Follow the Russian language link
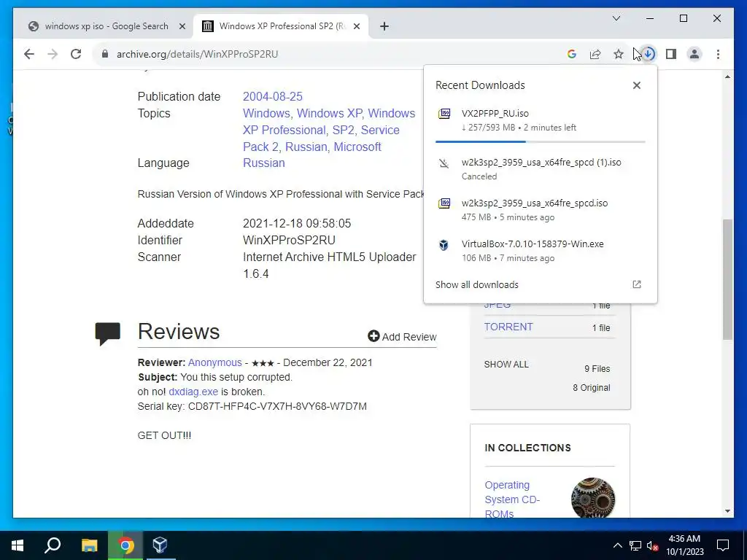This screenshot has height=560, width=747. point(264,163)
